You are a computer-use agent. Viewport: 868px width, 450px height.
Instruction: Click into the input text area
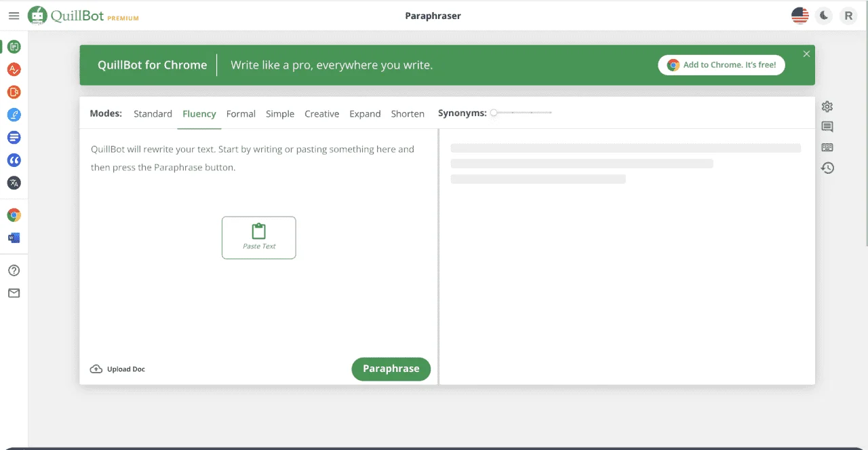point(259,241)
